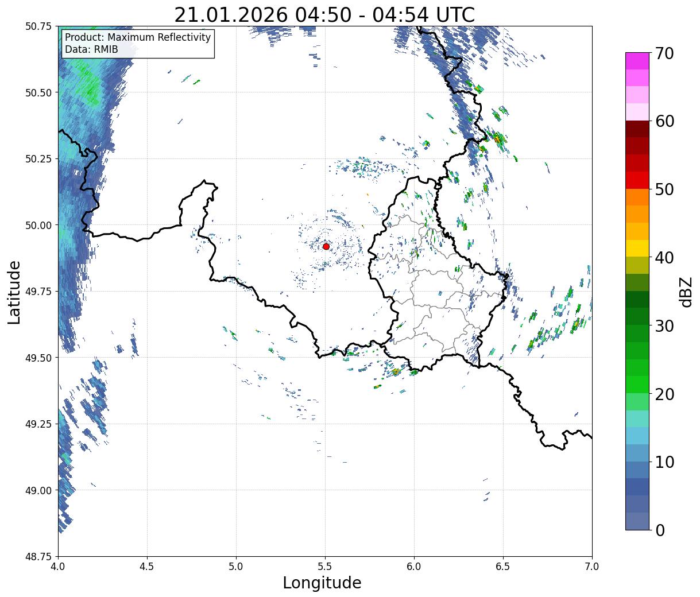Click the colorbar tick label 40

664,257
